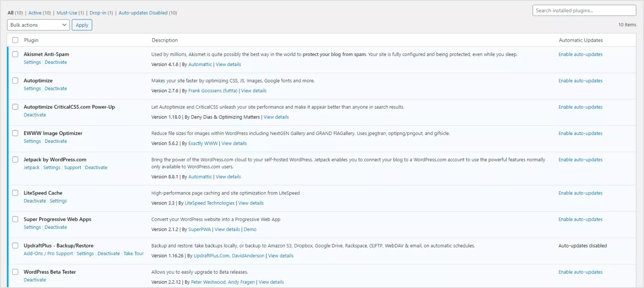Deactivate Autoptimize CriticalCSS.com Power-Up
Screen dimensions: 644x288
35,115
